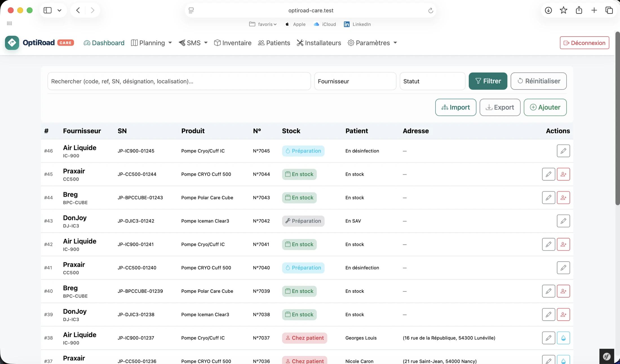Open the Patients section

click(274, 43)
